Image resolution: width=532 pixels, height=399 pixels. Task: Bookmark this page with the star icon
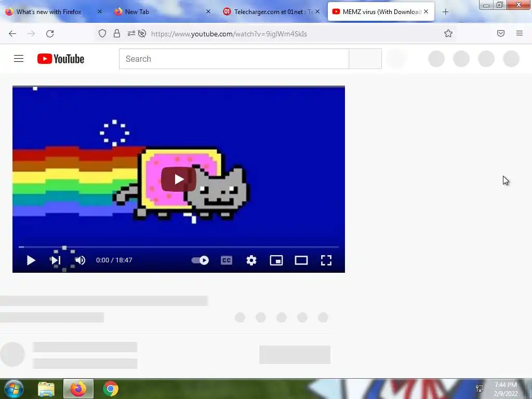pyautogui.click(x=448, y=33)
